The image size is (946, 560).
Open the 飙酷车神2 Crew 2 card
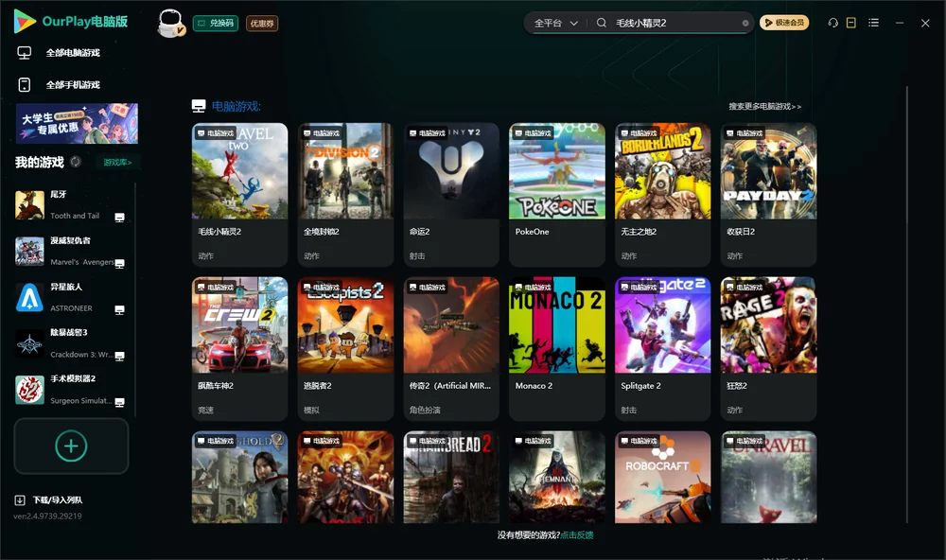(239, 348)
